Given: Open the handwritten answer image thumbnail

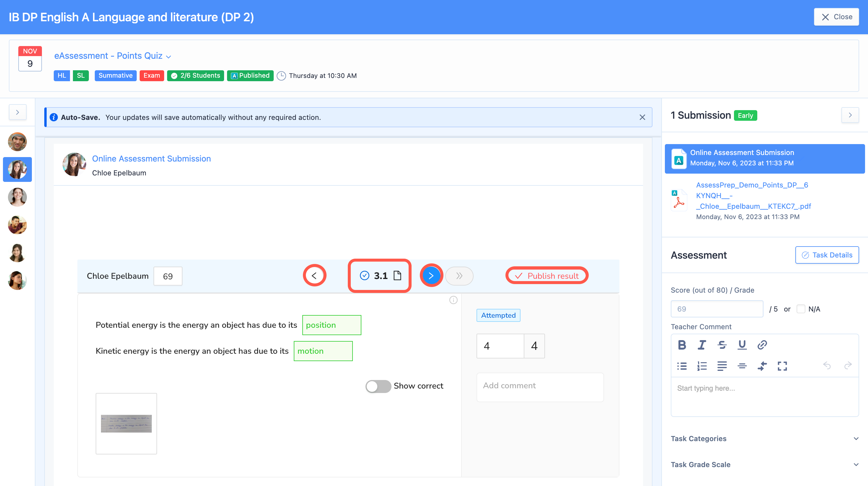Looking at the screenshot, I should pos(126,423).
